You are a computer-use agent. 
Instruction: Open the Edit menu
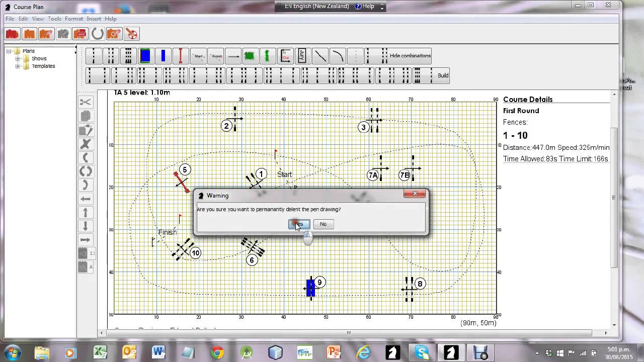(x=24, y=19)
